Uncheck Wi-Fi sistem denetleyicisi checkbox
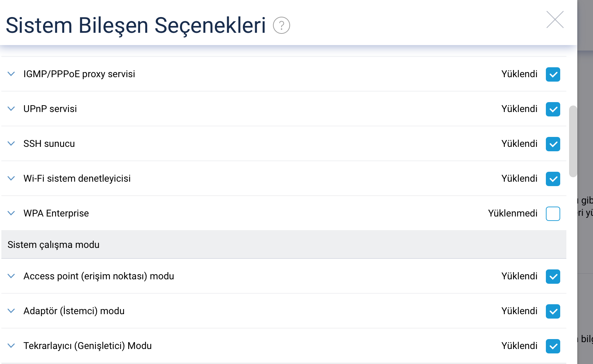 coord(553,179)
